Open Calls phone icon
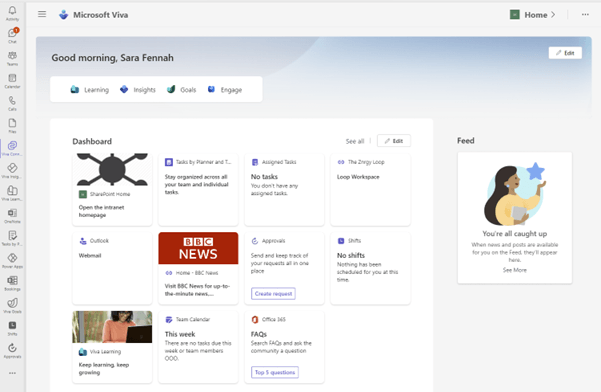The width and height of the screenshot is (601, 392). tap(12, 103)
